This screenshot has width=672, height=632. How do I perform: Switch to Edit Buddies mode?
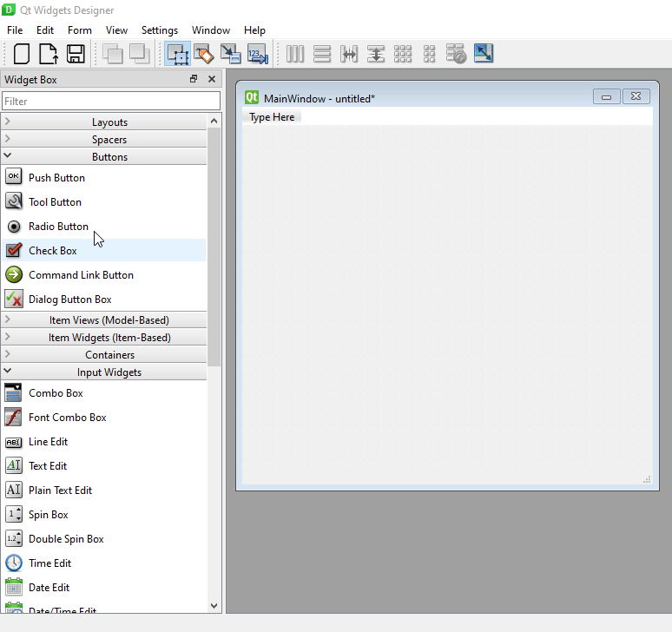pos(231,54)
